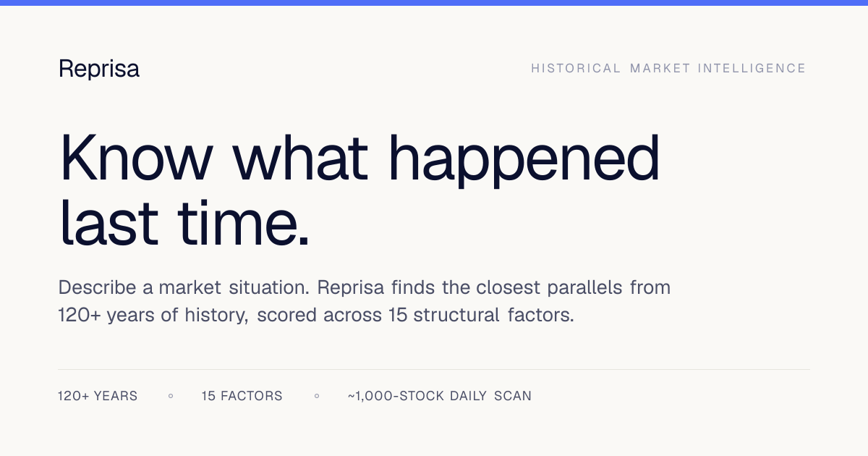Click the word INTELLIGENCE in the tagline
The image size is (868, 456).
752,68
